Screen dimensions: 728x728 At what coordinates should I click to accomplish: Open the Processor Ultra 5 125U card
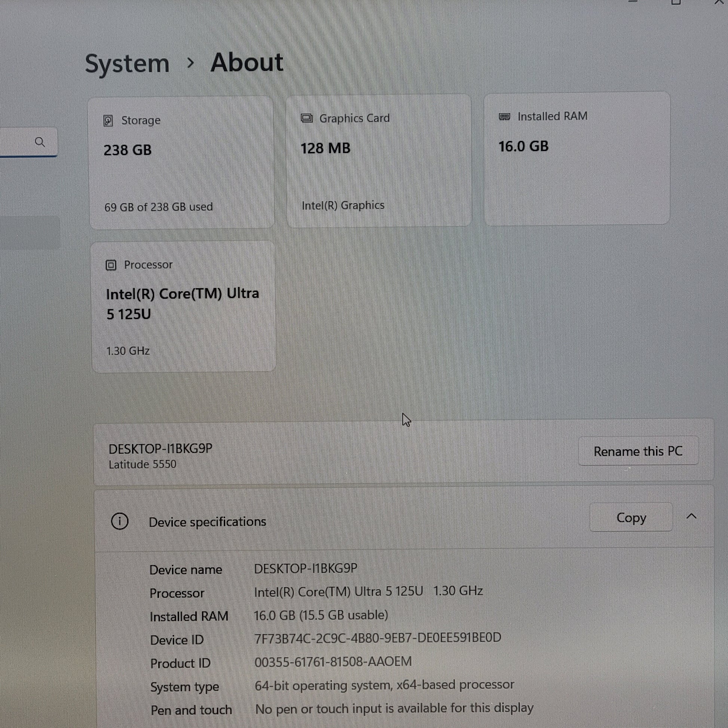coord(184,307)
